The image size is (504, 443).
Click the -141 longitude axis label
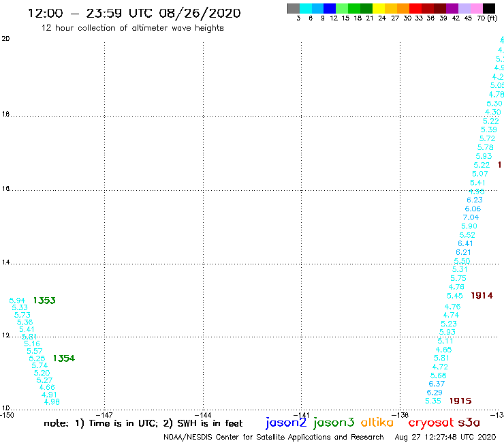(302, 415)
